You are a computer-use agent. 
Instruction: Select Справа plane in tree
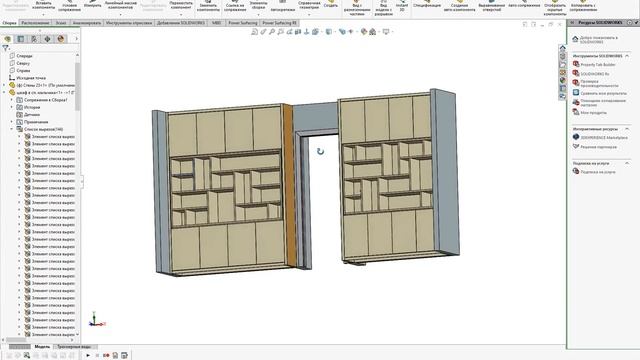[23, 70]
